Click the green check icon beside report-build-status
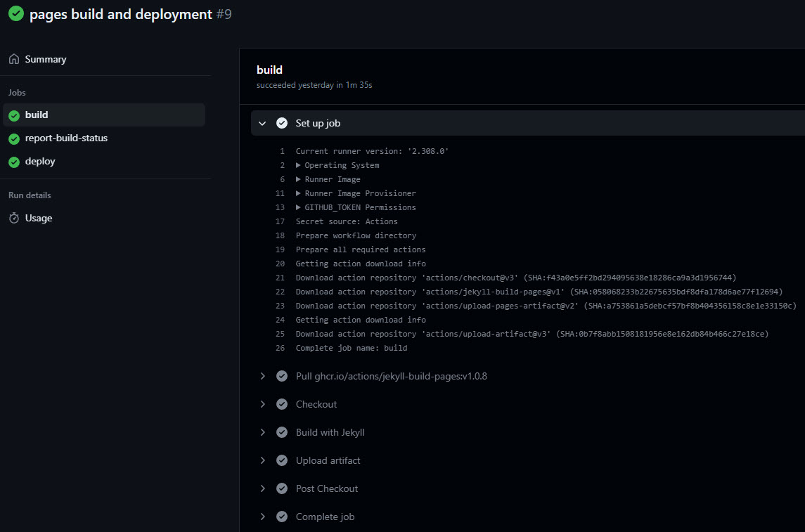This screenshot has width=805, height=532. (x=14, y=138)
